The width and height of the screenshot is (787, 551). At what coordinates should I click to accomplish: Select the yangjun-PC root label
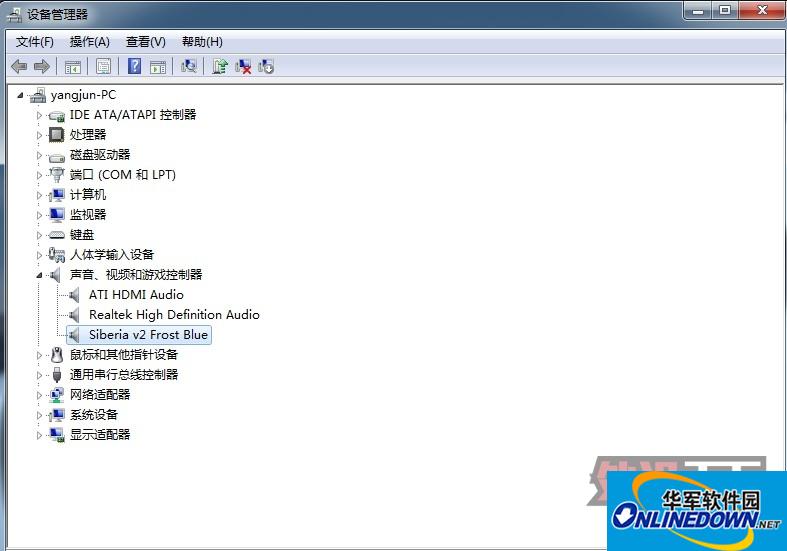(x=83, y=95)
